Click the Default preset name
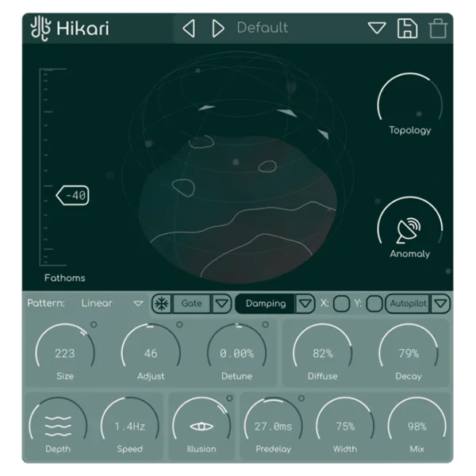476x476 pixels. pos(263,28)
